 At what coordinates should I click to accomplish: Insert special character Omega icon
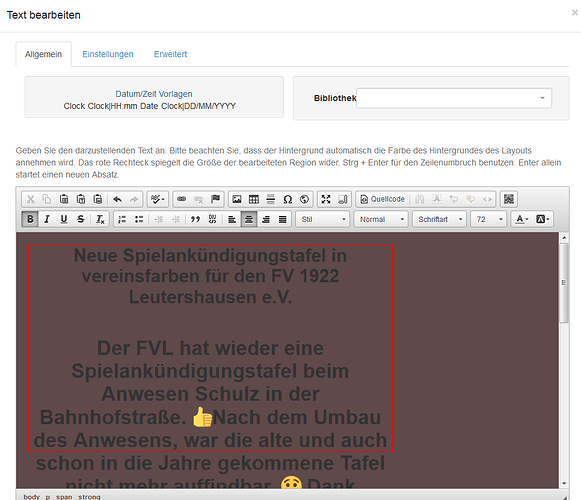[x=288, y=199]
